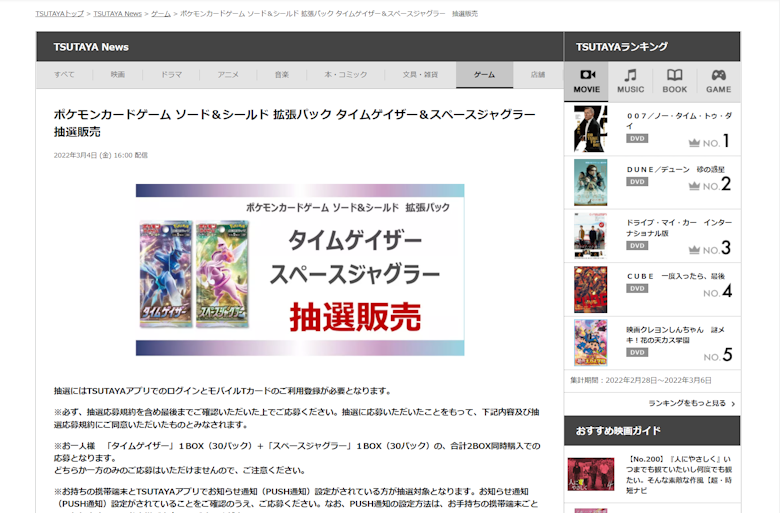
Task: Click the crown icon beside NO.3
Action: pos(694,250)
